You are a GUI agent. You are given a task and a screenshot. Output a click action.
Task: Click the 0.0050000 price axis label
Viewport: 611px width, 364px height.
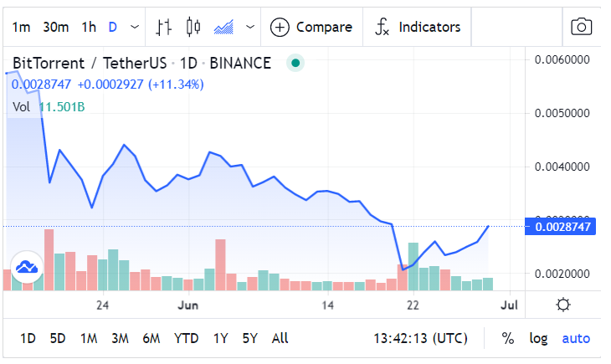click(562, 114)
